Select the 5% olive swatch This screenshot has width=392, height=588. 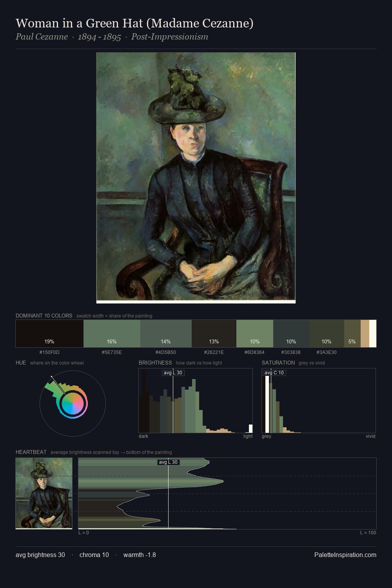352,334
